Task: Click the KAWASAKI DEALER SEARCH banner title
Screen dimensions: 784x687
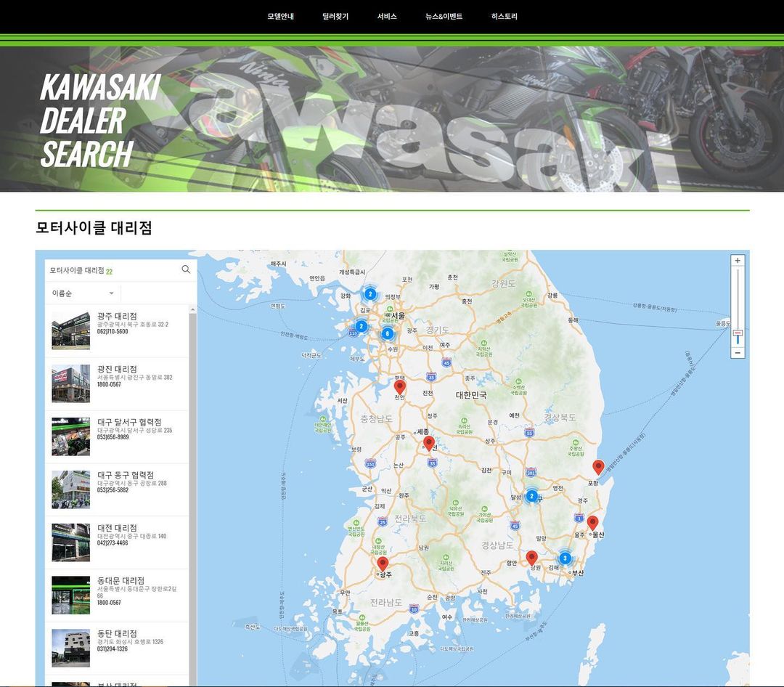Action: point(100,120)
